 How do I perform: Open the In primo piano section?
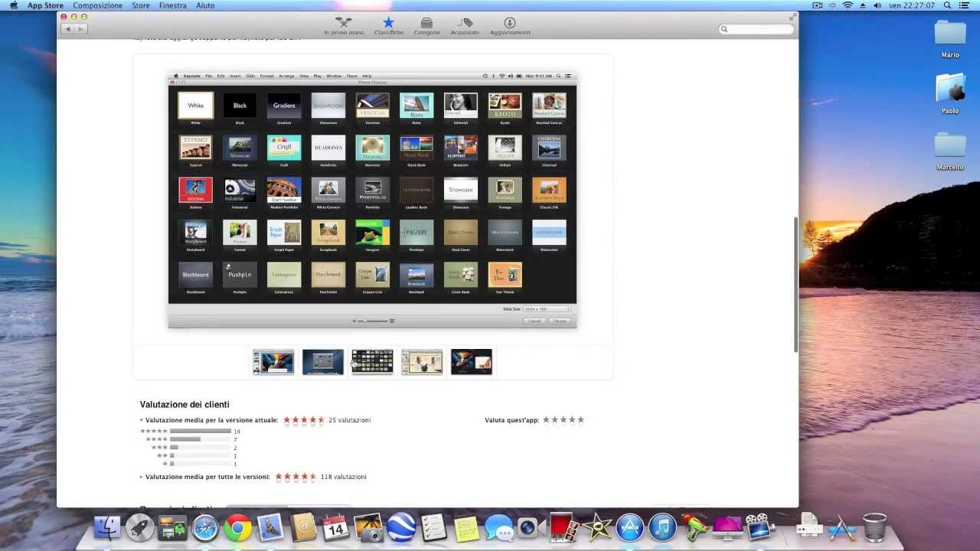344,26
